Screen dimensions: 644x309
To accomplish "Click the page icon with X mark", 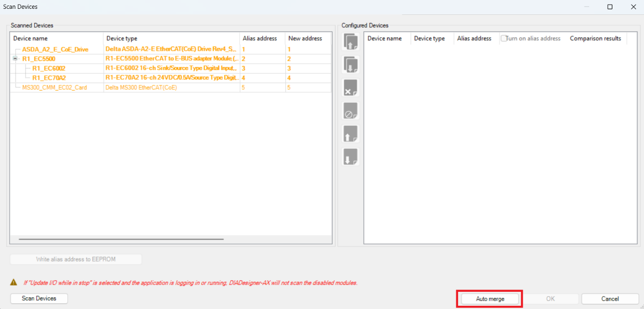I will tap(350, 88).
